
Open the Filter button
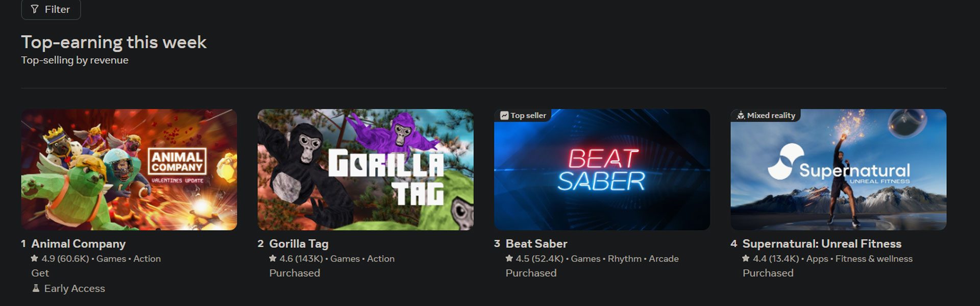coord(51,9)
